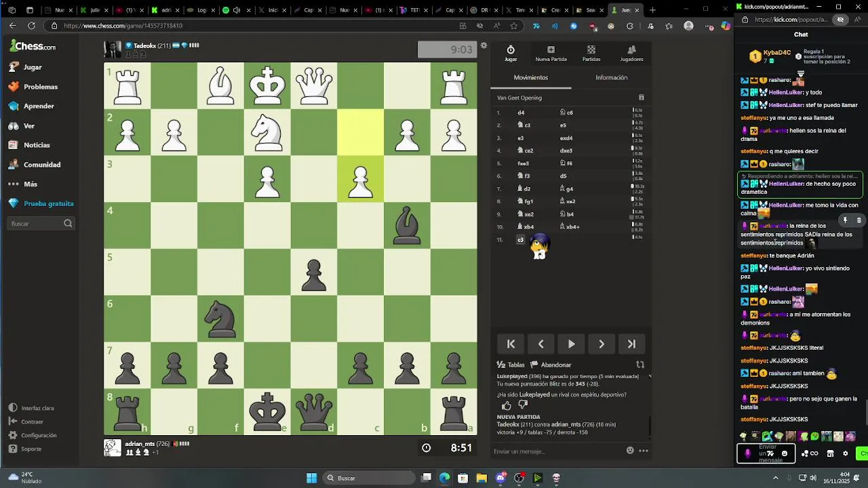
Task: Open the Partidas games tab
Action: [591, 54]
